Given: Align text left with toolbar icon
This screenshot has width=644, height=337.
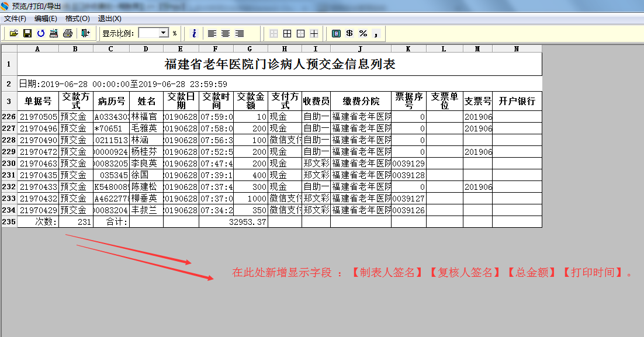Looking at the screenshot, I should pyautogui.click(x=212, y=34).
